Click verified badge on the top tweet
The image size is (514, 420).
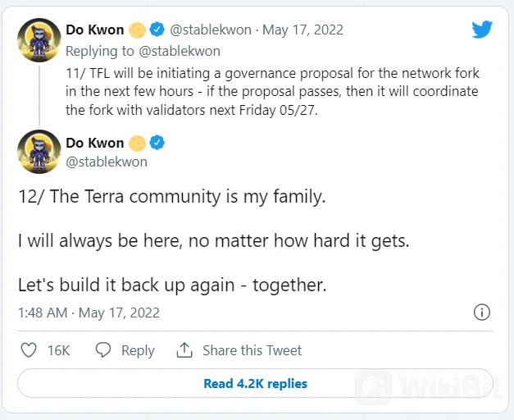click(157, 30)
